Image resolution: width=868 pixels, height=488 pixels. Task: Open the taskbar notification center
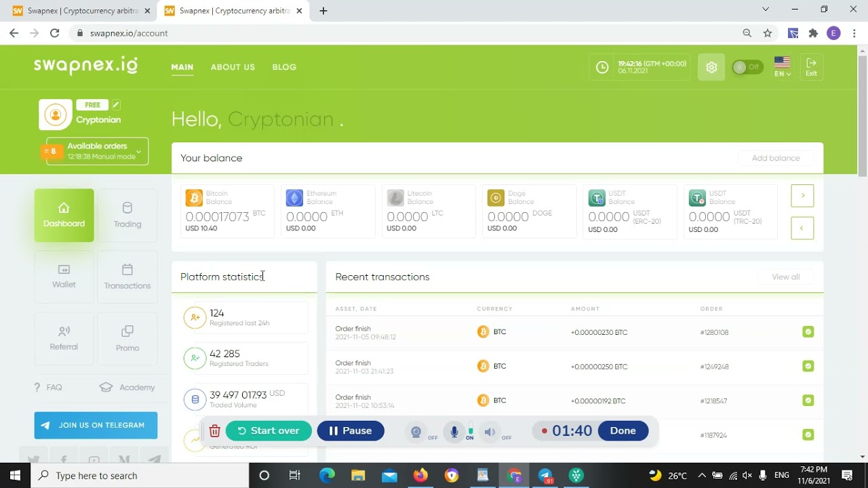tap(847, 475)
